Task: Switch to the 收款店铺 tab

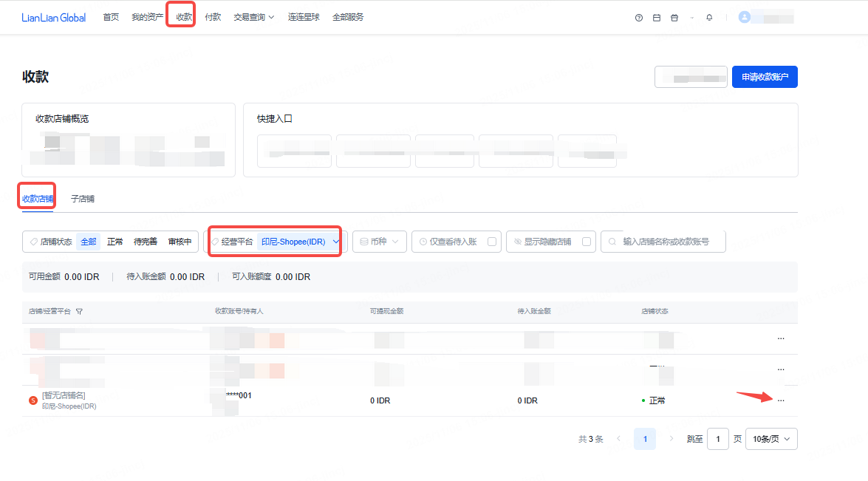Action: click(x=38, y=199)
